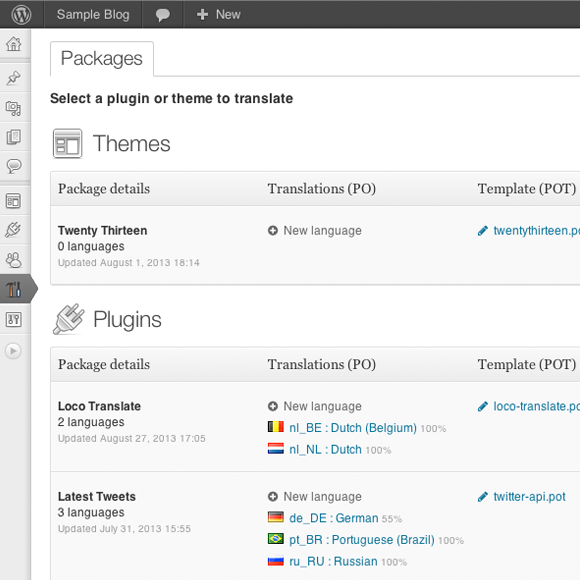This screenshot has height=580, width=580.
Task: Open Plugins plug icon in sidebar
Action: coord(14,230)
